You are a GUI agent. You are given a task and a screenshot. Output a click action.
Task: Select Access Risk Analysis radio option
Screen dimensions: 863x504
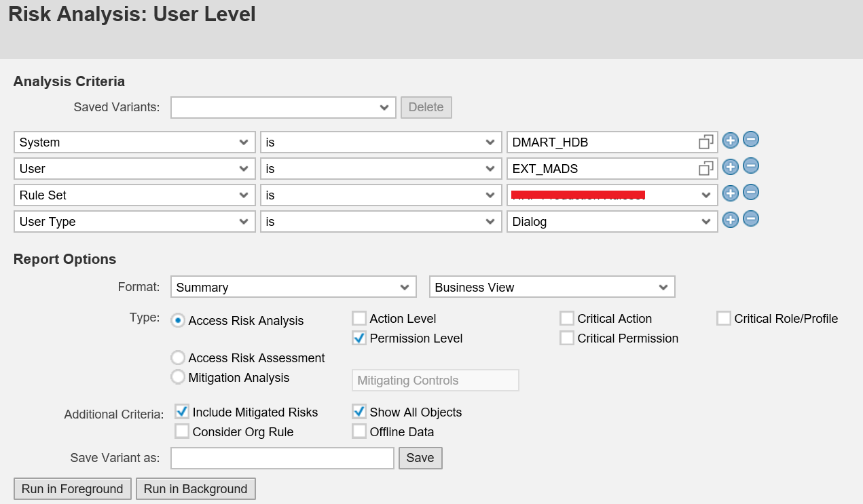[x=178, y=320]
